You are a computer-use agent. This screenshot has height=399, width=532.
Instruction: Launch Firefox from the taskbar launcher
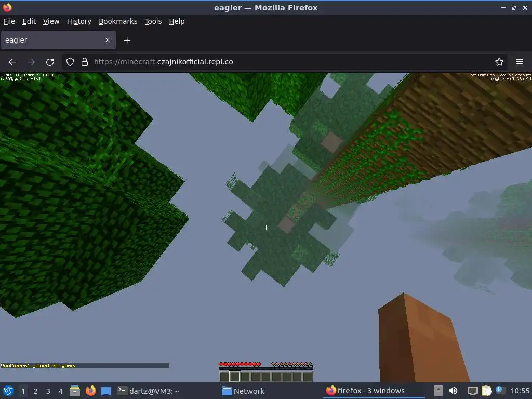90,391
